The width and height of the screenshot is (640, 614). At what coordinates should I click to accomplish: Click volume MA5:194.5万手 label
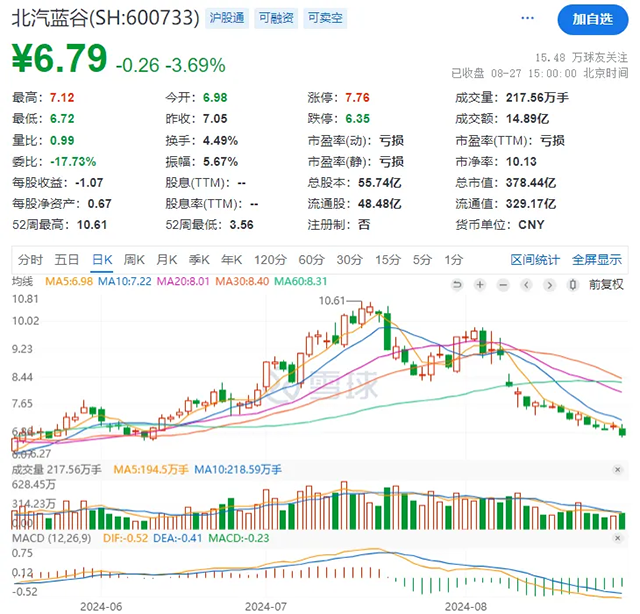[x=151, y=469]
